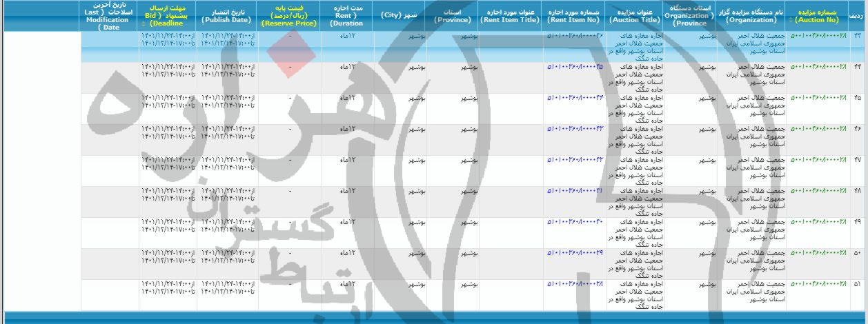Click the Organization column header

[x=751, y=16]
